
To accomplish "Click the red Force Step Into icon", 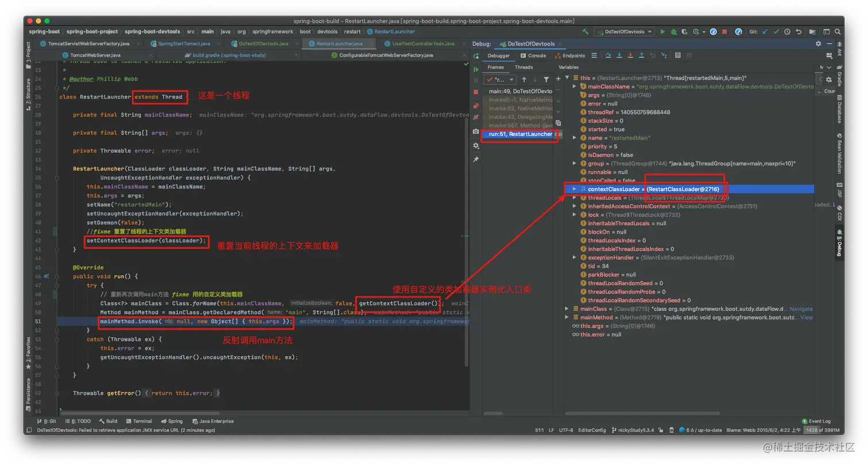I will [630, 55].
